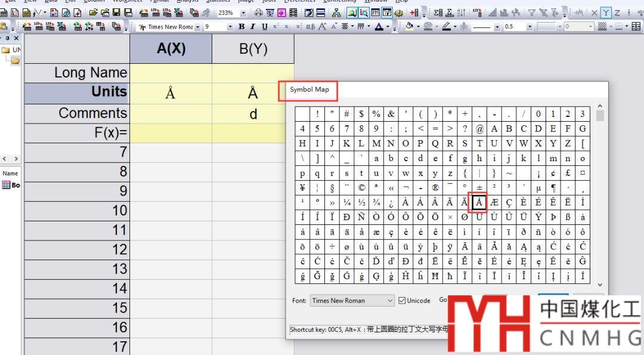Screen dimensions: 644x355
Task: Click the Comments cell containing d
Action: click(253, 114)
